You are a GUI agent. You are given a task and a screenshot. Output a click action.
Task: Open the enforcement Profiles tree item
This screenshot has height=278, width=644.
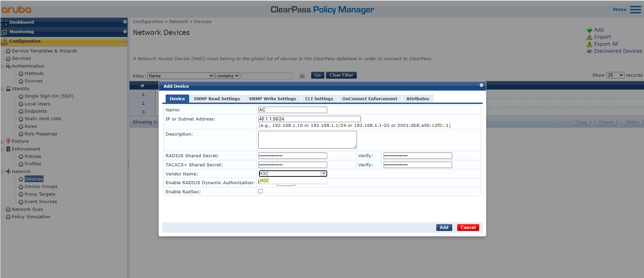click(33, 164)
